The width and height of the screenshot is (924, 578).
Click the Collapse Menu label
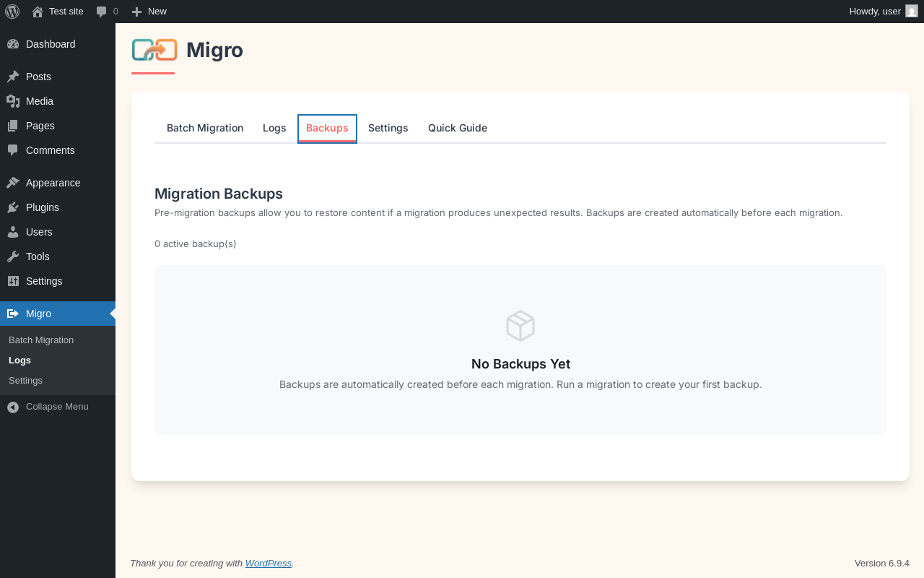(57, 407)
